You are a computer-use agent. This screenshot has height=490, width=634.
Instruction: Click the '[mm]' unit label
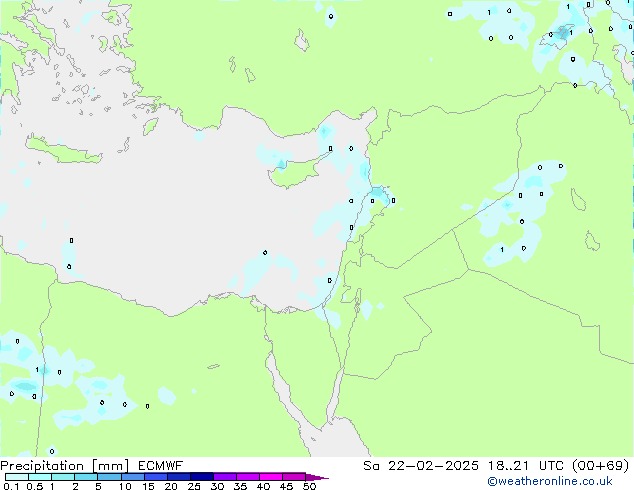tap(110, 466)
